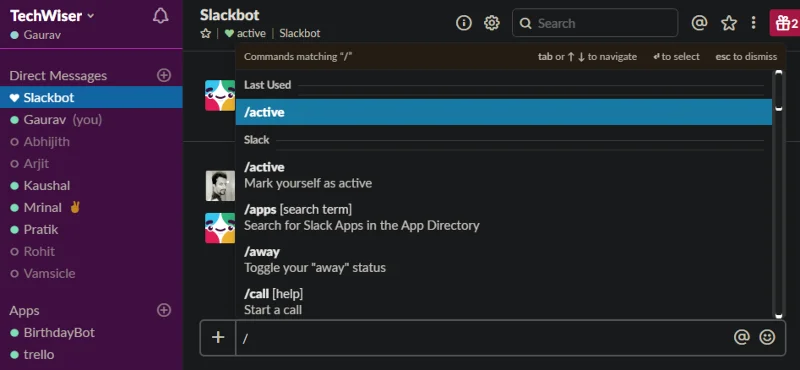Open the emoji picker in composer

coord(767,337)
